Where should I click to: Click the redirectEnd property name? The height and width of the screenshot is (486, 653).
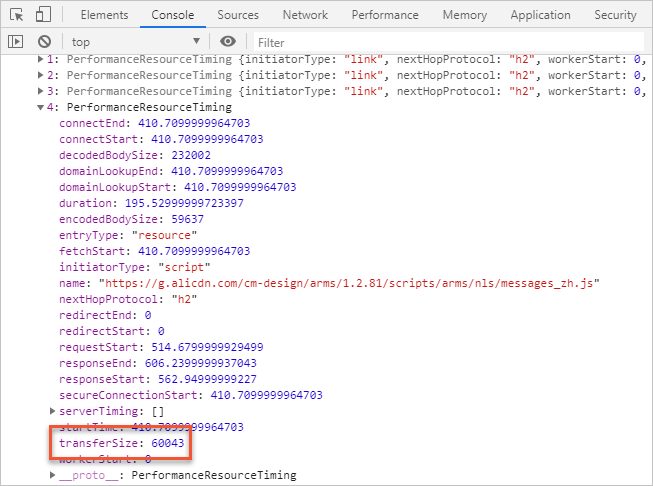[x=95, y=315]
